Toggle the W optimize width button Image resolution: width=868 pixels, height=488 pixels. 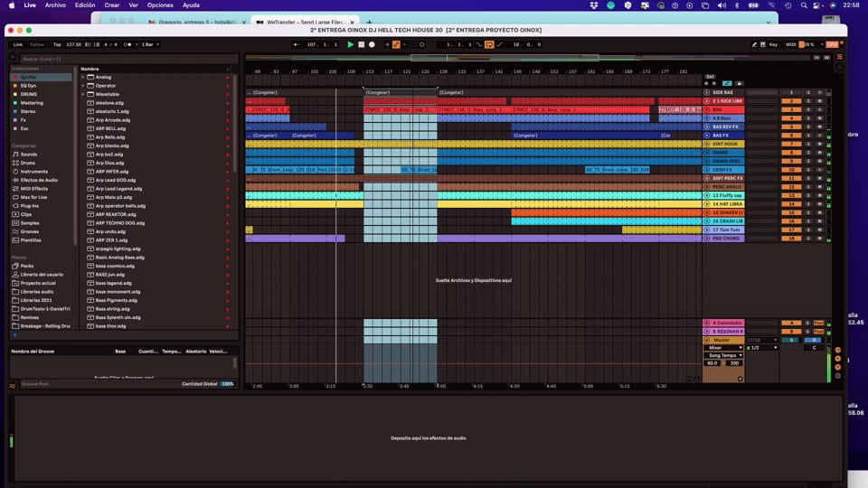pos(826,58)
